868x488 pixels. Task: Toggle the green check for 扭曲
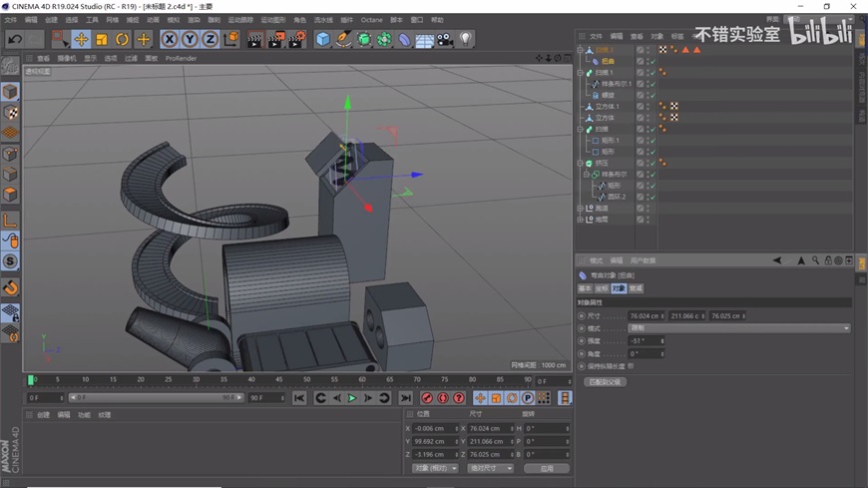(x=651, y=61)
